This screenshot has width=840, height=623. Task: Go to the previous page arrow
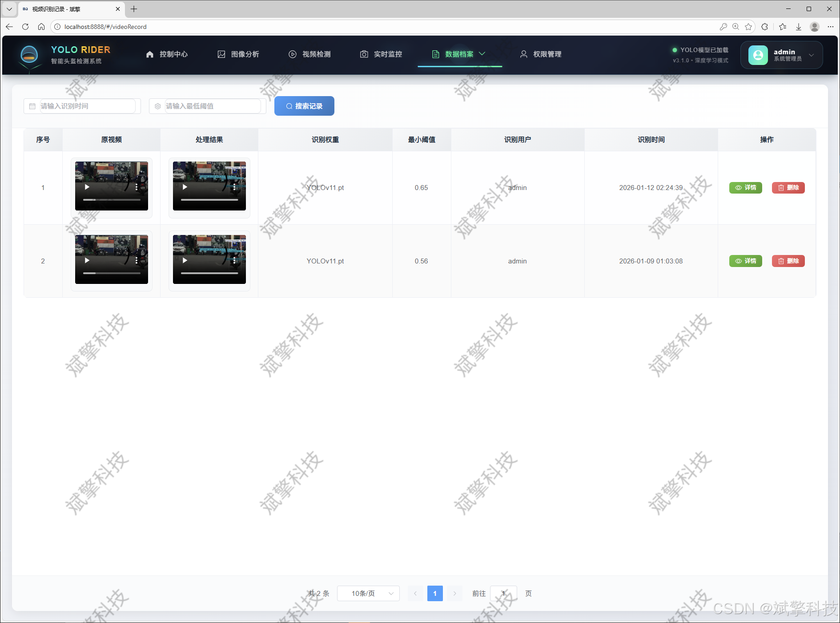(415, 593)
